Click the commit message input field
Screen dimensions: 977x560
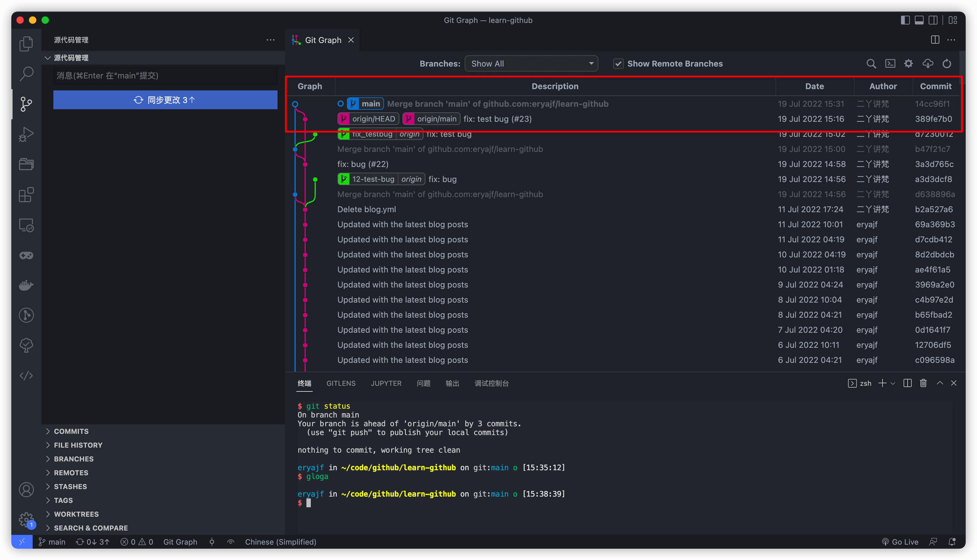165,76
